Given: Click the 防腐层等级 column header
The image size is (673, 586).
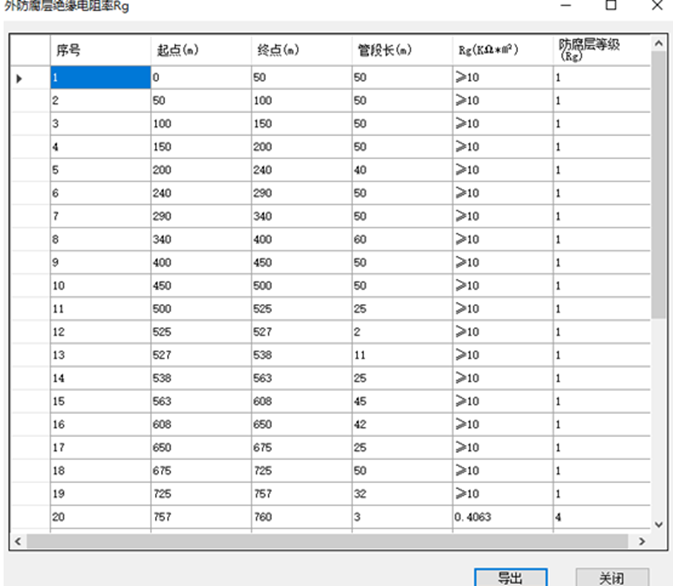Looking at the screenshot, I should tap(600, 50).
